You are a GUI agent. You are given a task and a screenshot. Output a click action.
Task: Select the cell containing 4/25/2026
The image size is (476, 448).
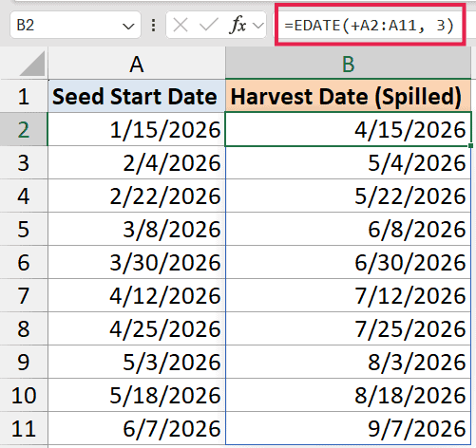(x=137, y=328)
